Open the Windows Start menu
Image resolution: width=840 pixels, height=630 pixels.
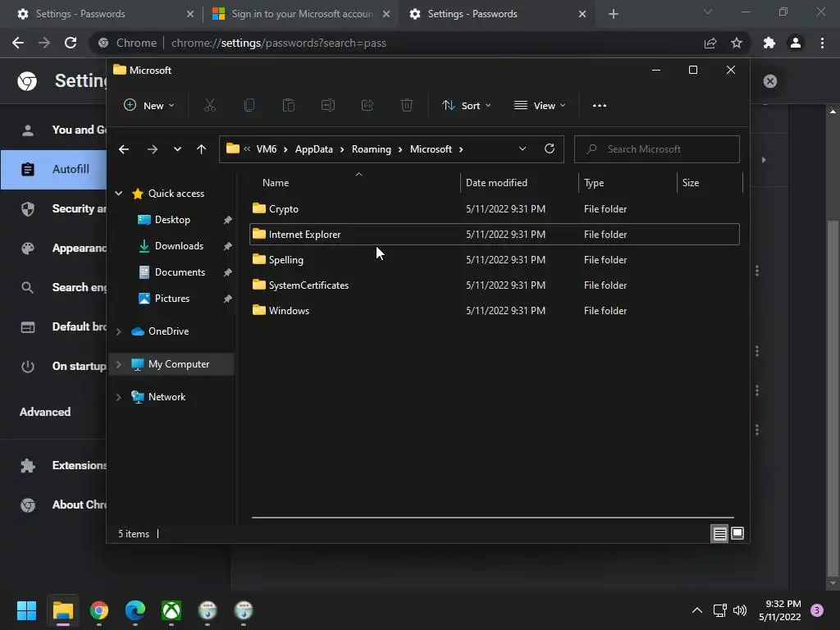pyautogui.click(x=26, y=610)
